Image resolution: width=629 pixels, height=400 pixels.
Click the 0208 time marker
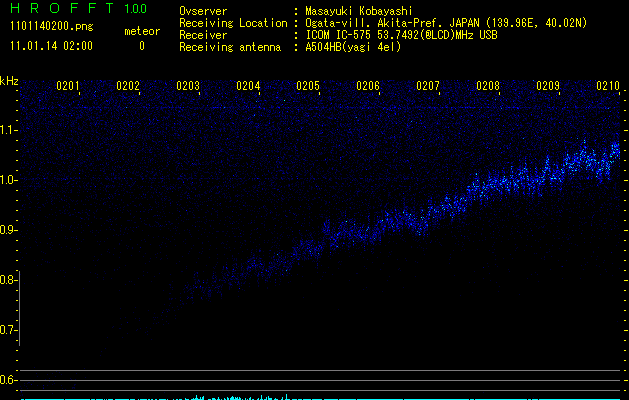click(488, 86)
